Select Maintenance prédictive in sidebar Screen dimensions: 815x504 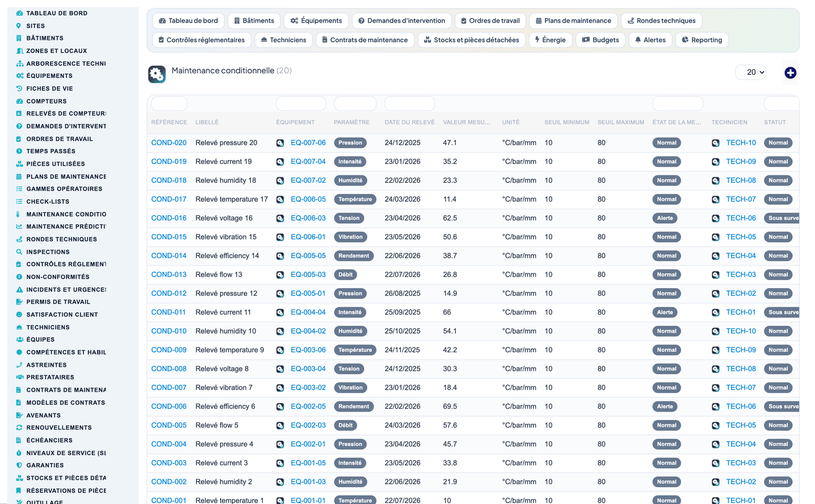pyautogui.click(x=66, y=227)
